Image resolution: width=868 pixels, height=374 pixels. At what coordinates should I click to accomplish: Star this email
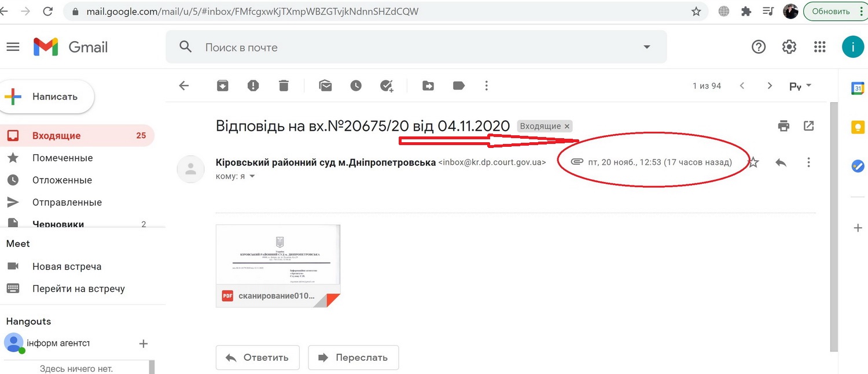tap(753, 162)
